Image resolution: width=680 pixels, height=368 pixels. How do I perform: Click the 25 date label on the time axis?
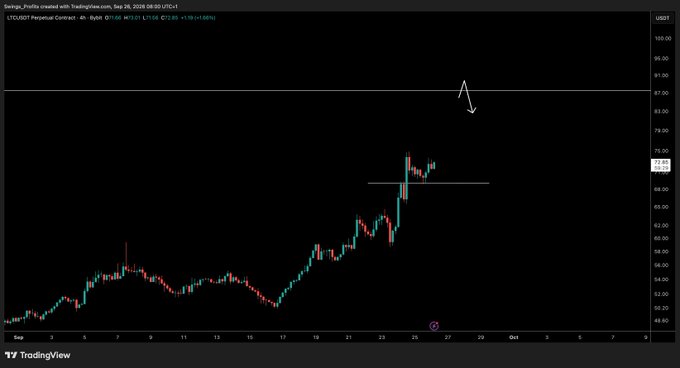[415, 337]
